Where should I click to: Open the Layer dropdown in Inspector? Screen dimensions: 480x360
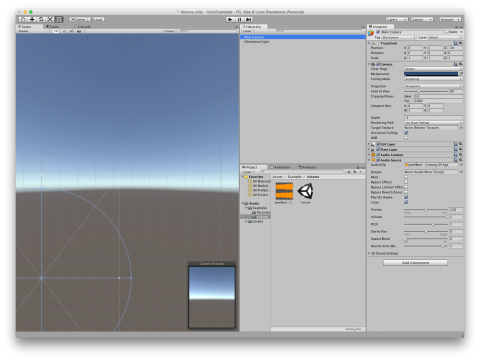click(x=445, y=37)
